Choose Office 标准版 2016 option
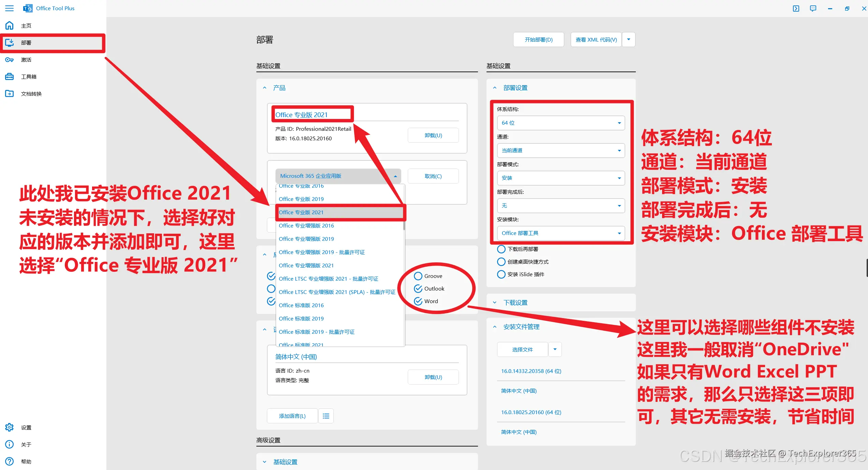Viewport: 868px width, 470px height. 301,305
